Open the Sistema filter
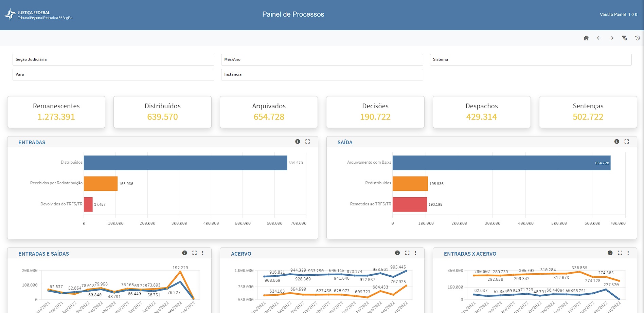This screenshot has width=644, height=313. coord(531,59)
